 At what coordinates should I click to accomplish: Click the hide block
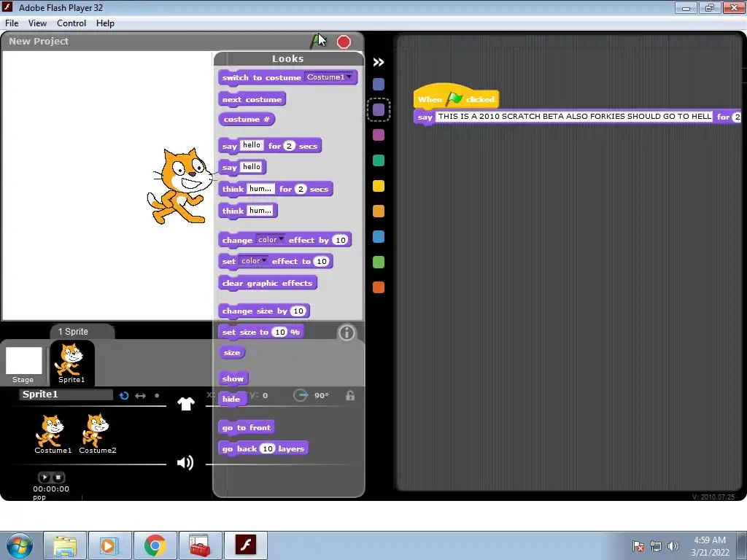tap(231, 399)
